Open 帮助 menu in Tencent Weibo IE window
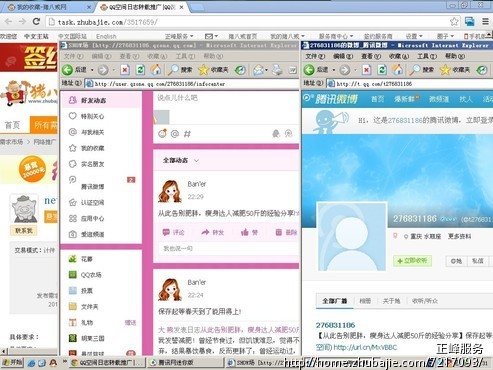This screenshot has width=493, height=370. click(455, 56)
